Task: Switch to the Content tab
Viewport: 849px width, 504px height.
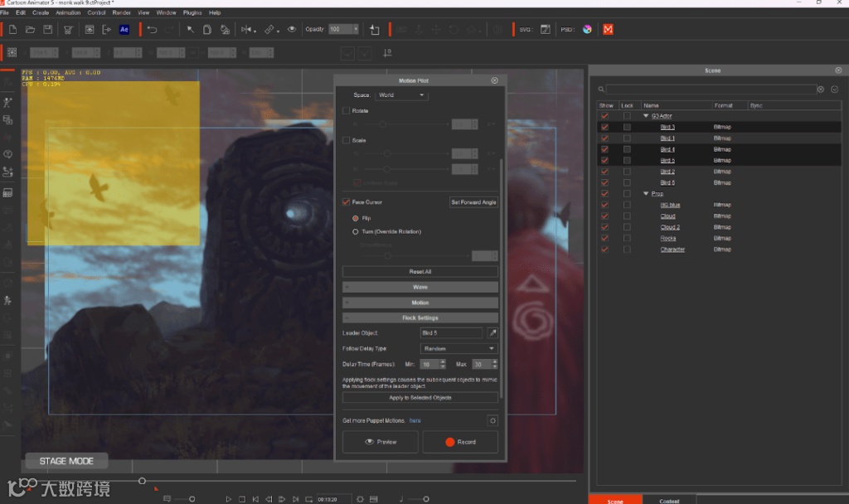Action: 669,501
